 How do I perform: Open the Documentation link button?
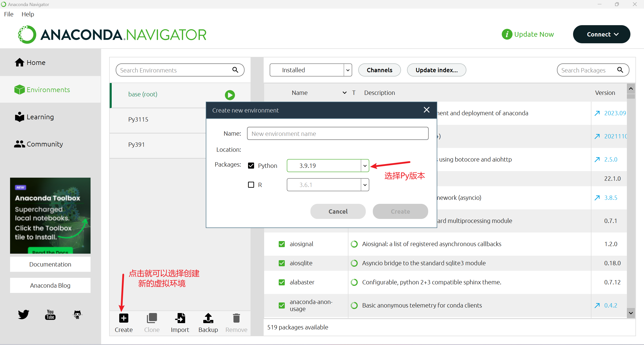click(x=50, y=264)
